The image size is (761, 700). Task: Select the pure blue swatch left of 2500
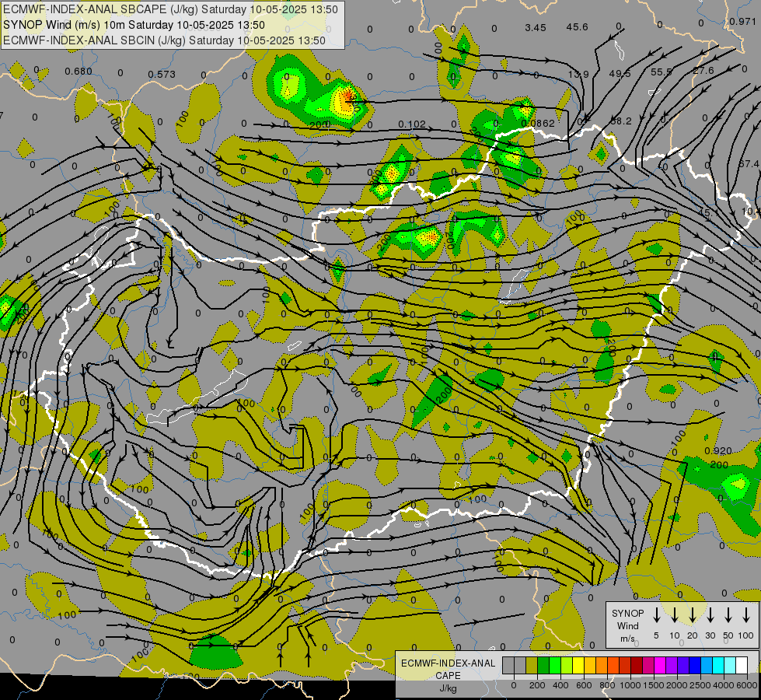pos(694,666)
